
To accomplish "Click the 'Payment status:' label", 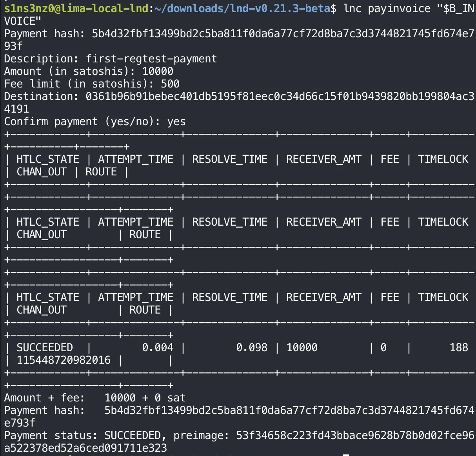I will point(51,435).
